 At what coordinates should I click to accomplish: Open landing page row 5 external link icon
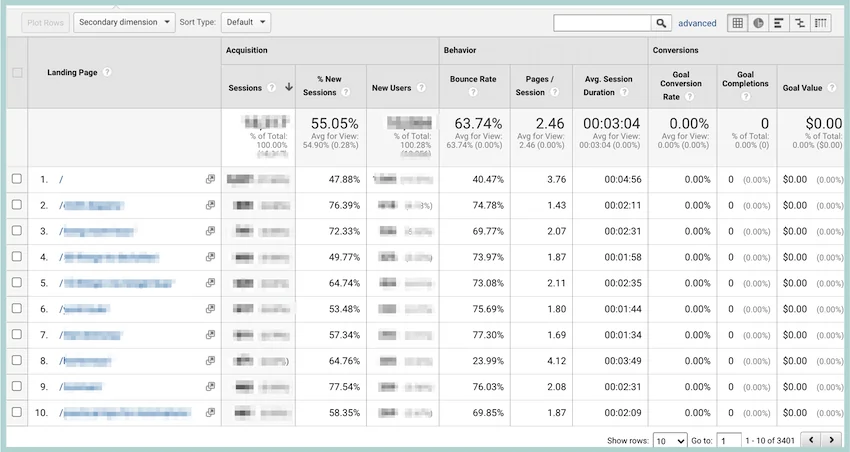(x=210, y=283)
